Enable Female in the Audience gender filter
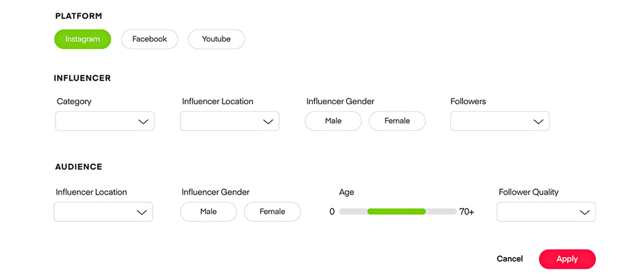 (x=272, y=212)
